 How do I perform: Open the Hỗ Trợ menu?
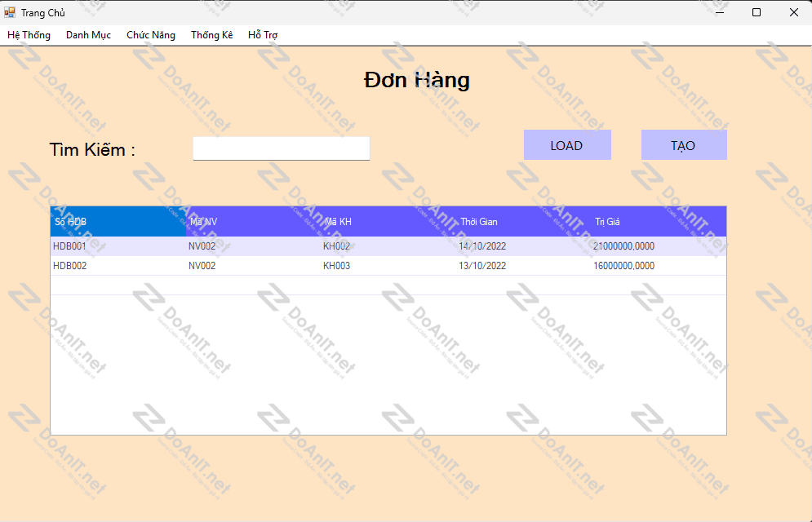[263, 35]
